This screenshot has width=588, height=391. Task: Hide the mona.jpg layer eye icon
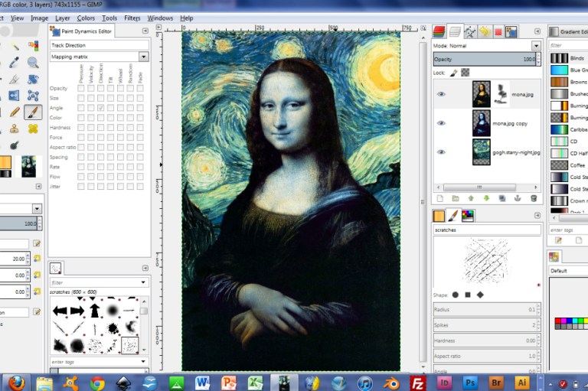(x=441, y=94)
